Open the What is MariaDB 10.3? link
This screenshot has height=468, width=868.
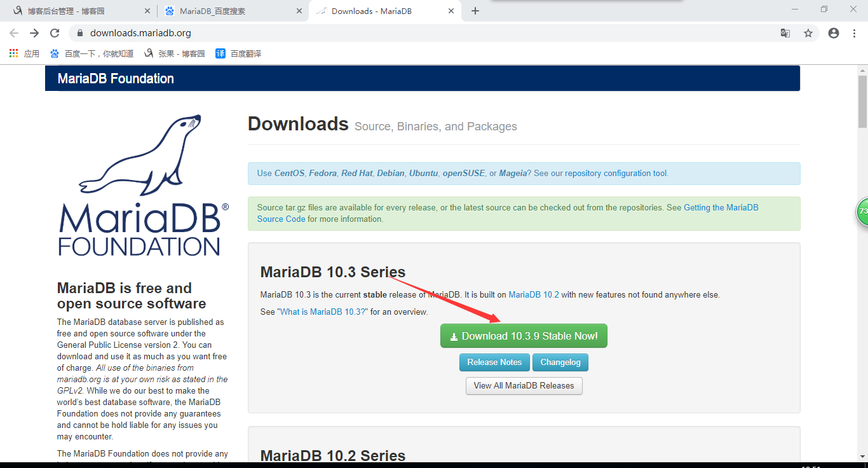322,312
